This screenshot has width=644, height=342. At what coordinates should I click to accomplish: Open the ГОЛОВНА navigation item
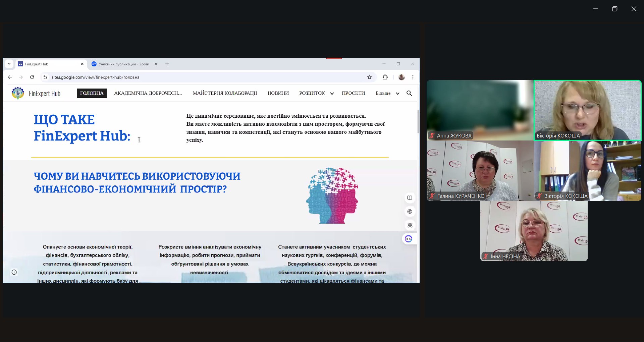(x=92, y=93)
